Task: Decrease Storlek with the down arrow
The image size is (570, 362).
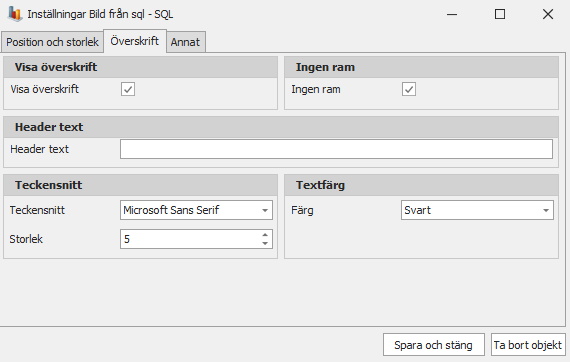Action: (x=265, y=243)
